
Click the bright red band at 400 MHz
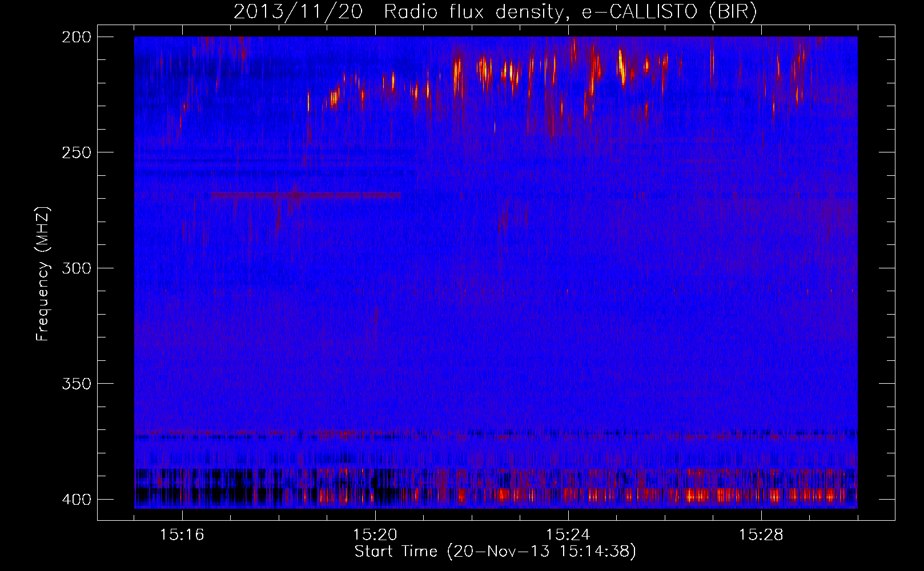[x=496, y=494]
